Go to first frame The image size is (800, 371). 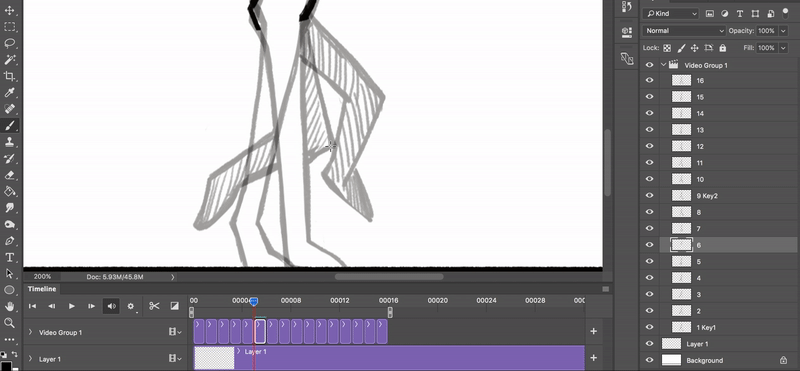tap(32, 306)
